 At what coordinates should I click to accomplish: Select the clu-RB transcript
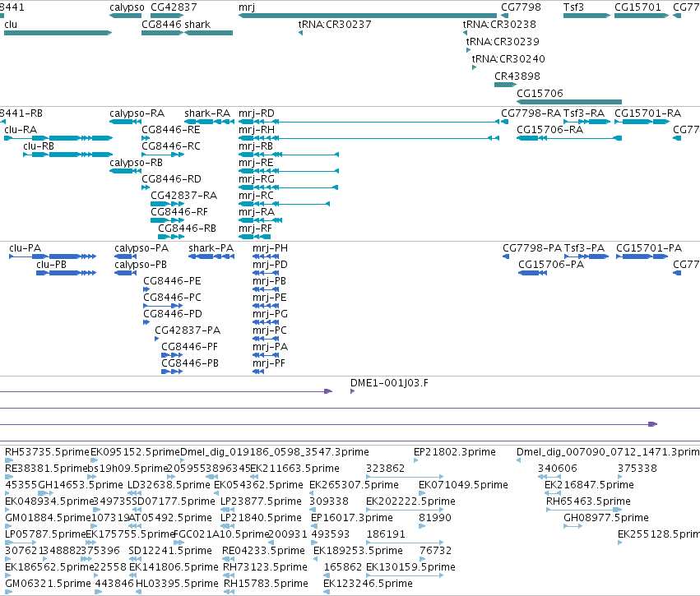click(67, 155)
